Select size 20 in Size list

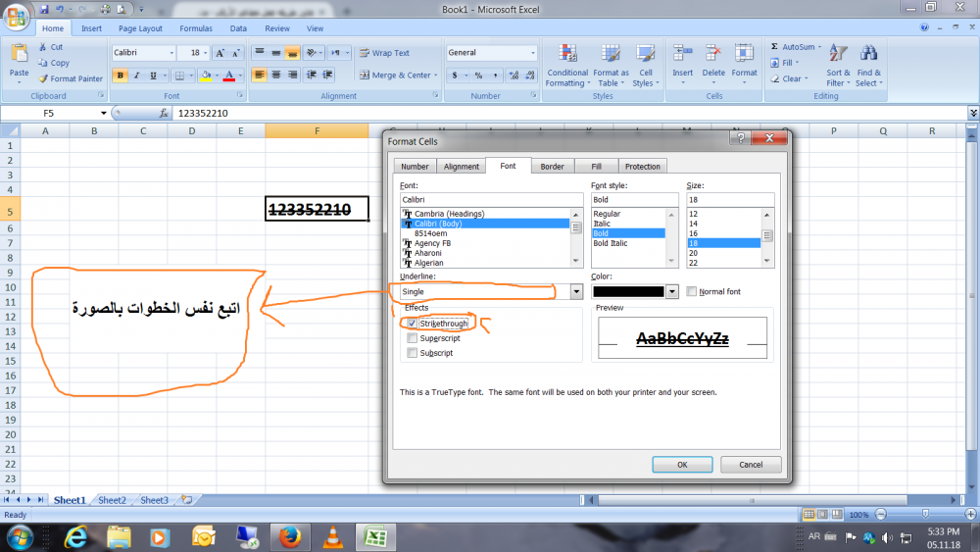(x=693, y=253)
